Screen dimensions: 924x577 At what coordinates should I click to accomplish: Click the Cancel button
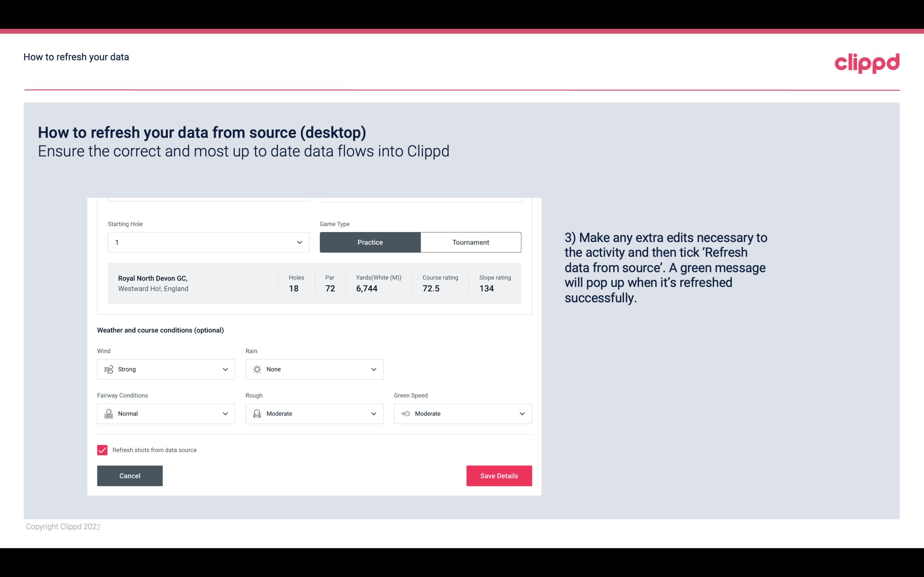130,475
